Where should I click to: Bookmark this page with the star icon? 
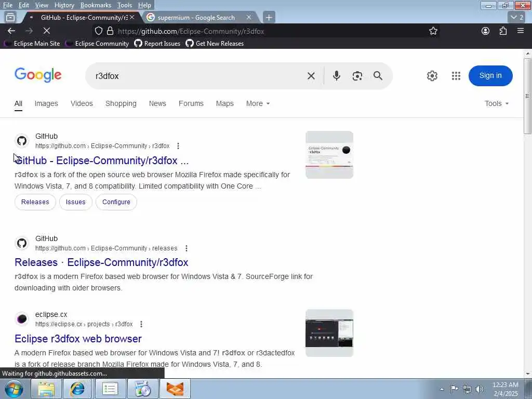[433, 31]
